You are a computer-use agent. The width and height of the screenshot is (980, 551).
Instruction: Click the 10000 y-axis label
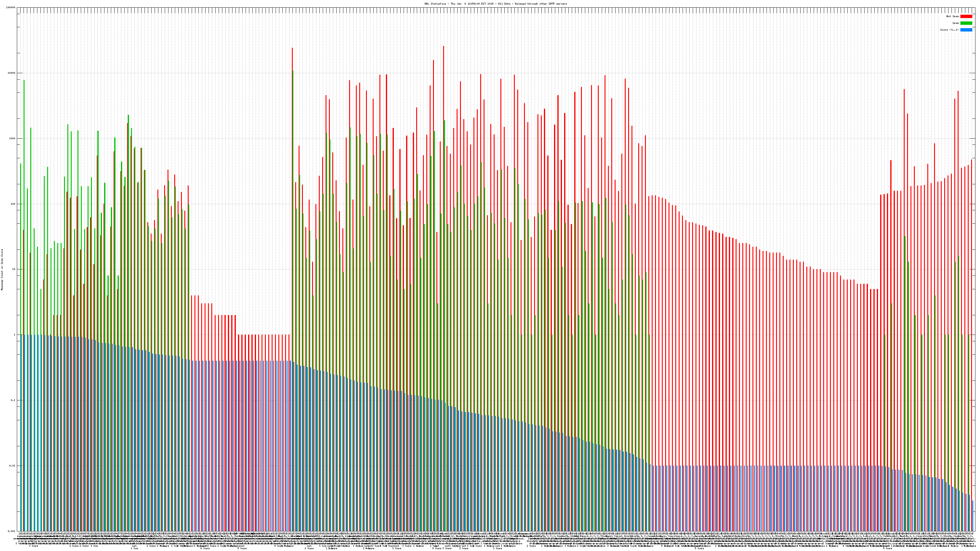12,73
